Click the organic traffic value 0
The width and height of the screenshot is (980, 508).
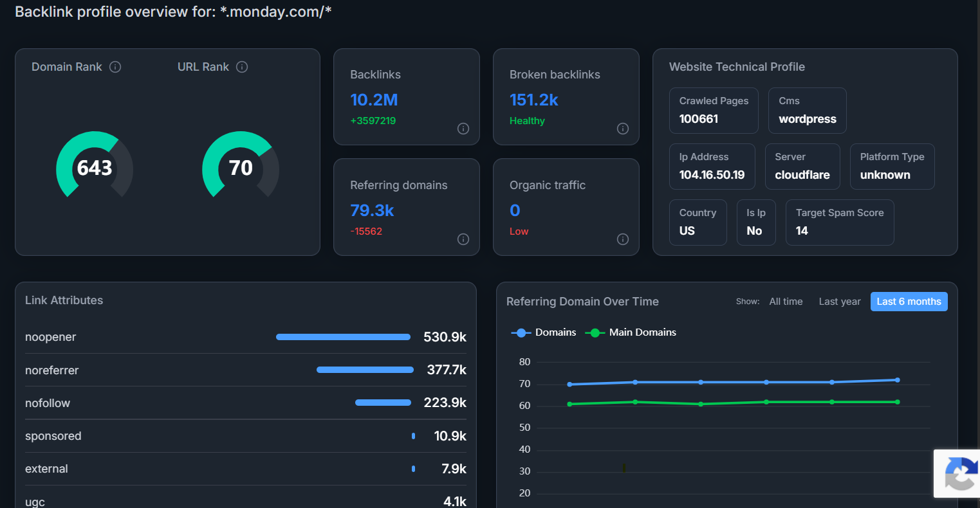515,210
